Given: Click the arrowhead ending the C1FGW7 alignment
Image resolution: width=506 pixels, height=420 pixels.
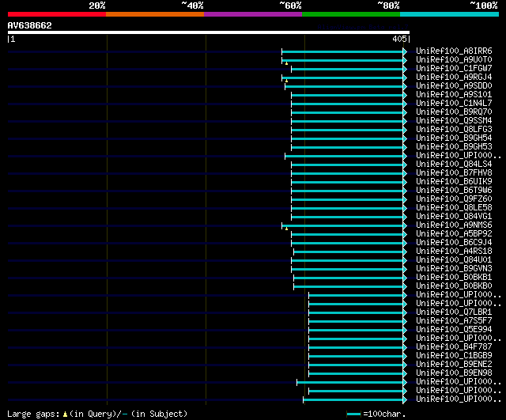Looking at the screenshot, I should point(405,69).
